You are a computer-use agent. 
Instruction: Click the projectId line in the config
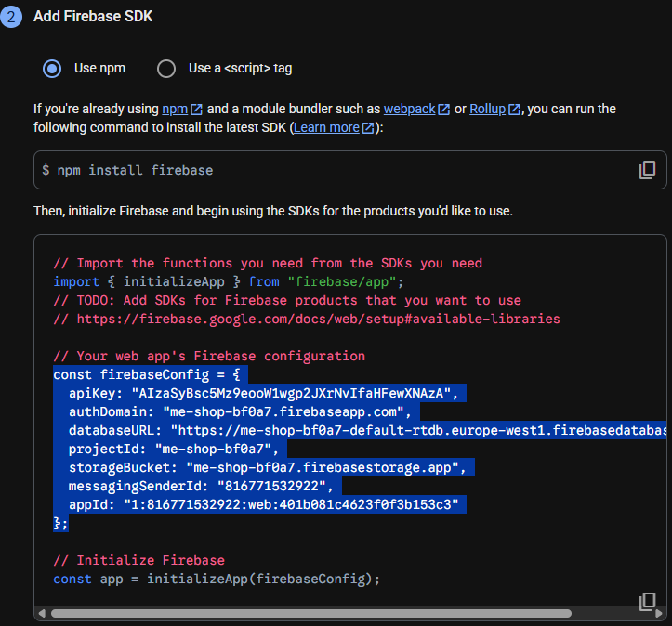pyautogui.click(x=174, y=450)
